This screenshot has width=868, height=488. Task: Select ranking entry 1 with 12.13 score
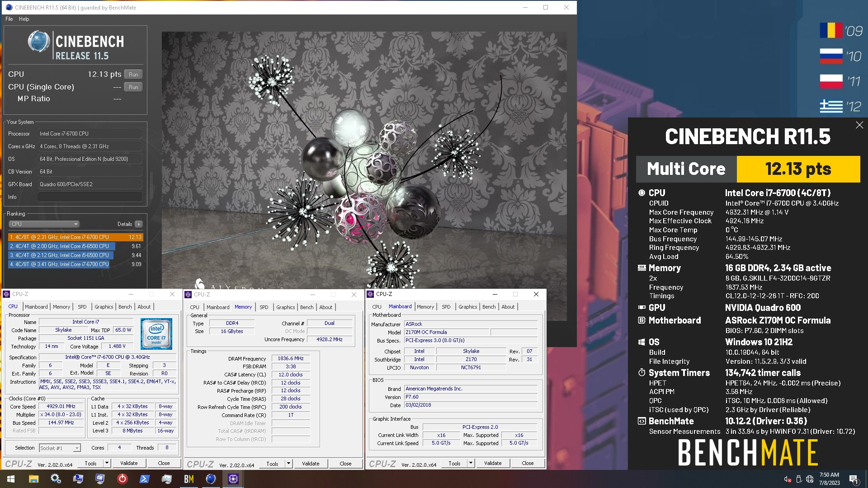pyautogui.click(x=75, y=237)
